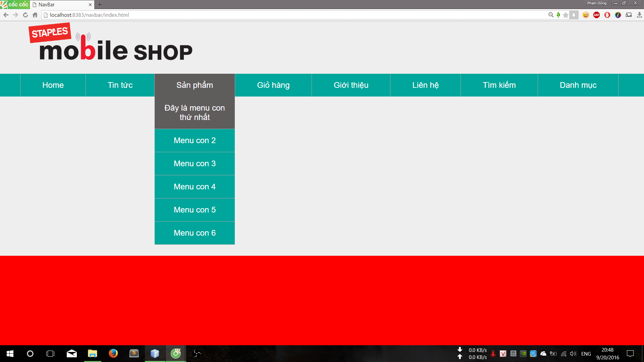Click the emoji extension icon

click(586, 15)
